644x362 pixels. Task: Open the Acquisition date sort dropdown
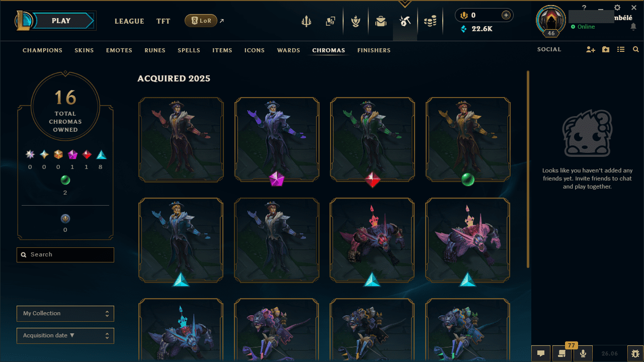tap(65, 336)
